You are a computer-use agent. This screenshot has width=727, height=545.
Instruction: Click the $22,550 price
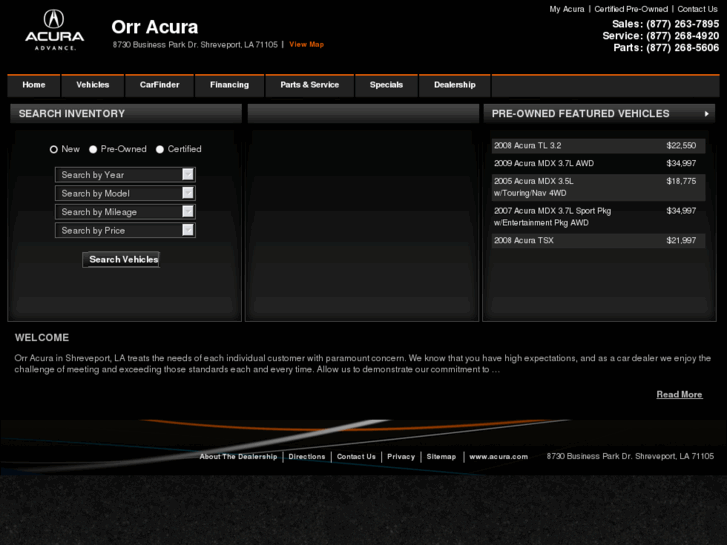pos(681,146)
